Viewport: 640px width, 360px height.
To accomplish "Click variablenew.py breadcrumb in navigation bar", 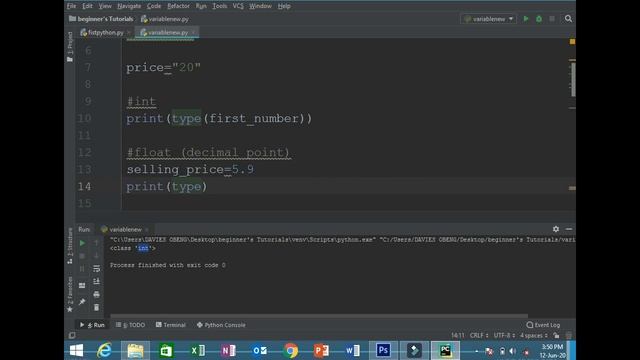I will click(165, 19).
